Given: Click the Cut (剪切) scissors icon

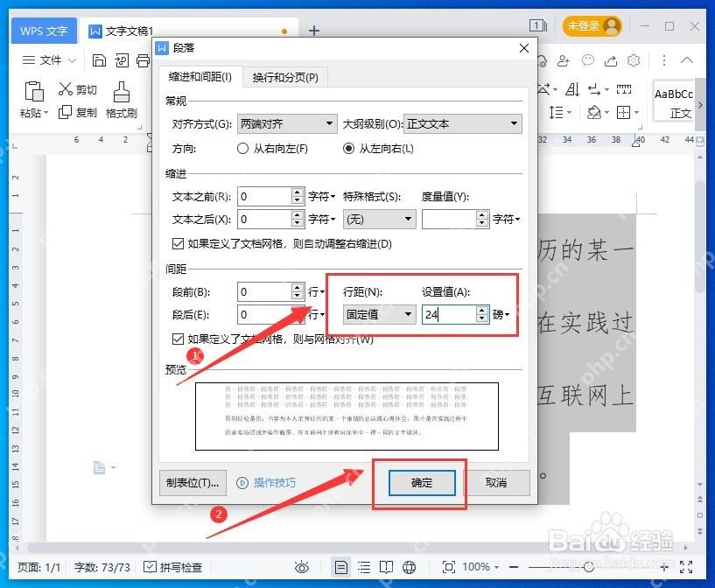Looking at the screenshot, I should tap(66, 89).
